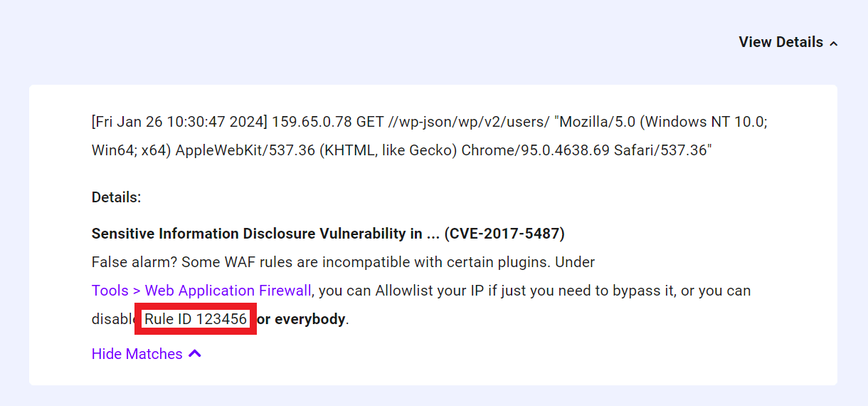
Task: Click the GET request method text
Action: pyautogui.click(x=370, y=121)
